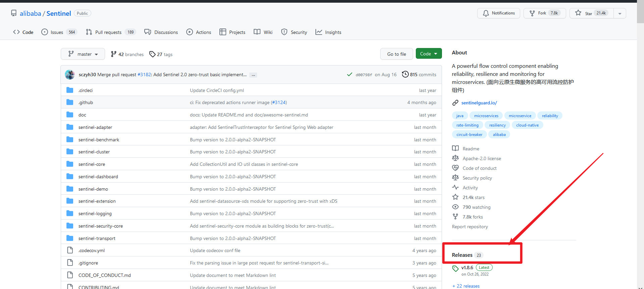This screenshot has width=644, height=289.
Task: Select the alibaba topic tag
Action: (x=499, y=135)
